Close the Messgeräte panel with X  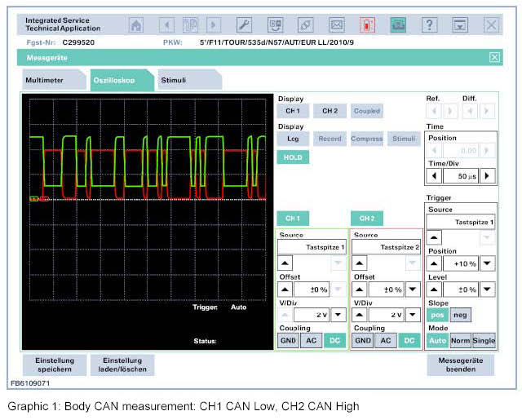[x=494, y=58]
